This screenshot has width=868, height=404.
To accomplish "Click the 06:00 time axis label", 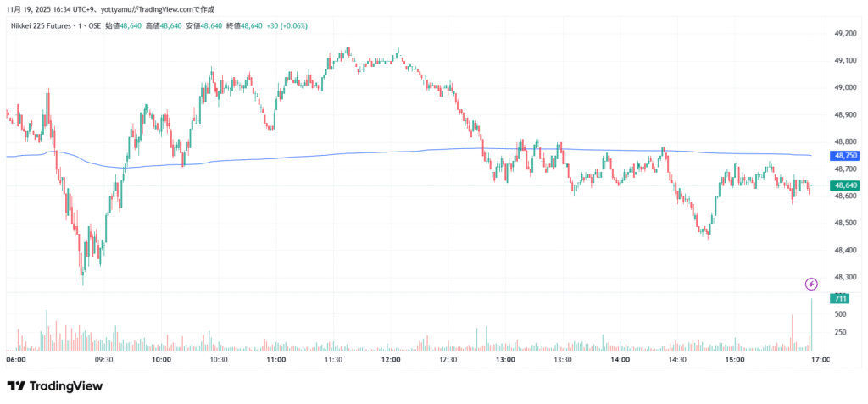I will [x=16, y=359].
